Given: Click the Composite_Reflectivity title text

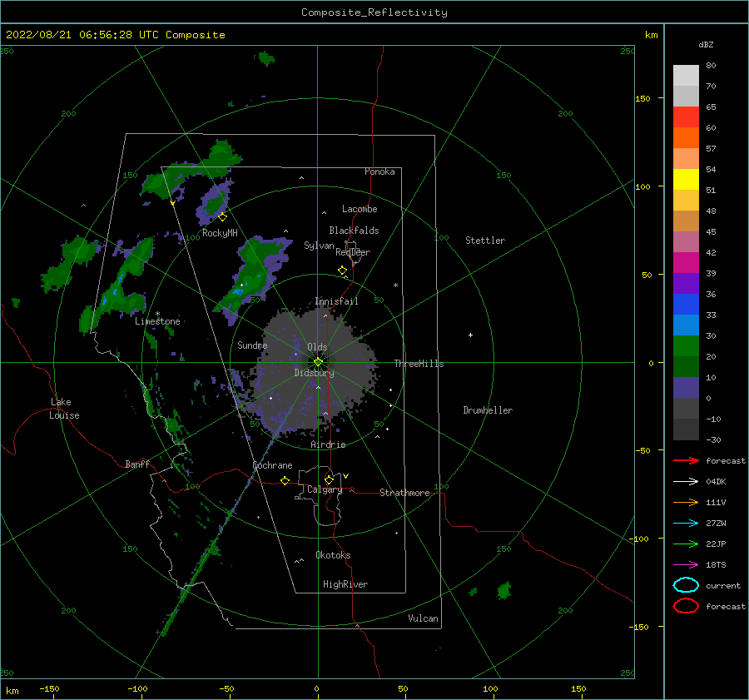Looking at the screenshot, I should click(x=374, y=12).
